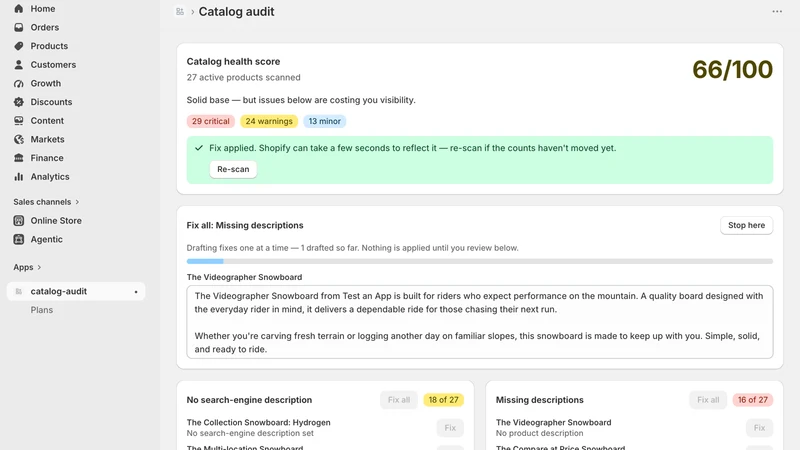Click the drafting fixes progress bar
Viewport: 800px width, 450px height.
tap(480, 261)
